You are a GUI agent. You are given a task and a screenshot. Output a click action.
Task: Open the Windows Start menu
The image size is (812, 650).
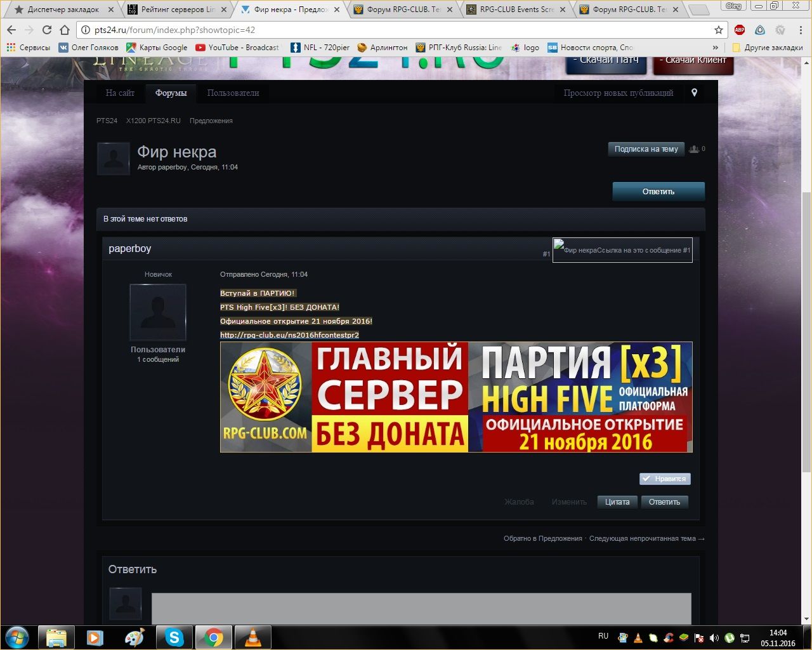click(x=17, y=637)
